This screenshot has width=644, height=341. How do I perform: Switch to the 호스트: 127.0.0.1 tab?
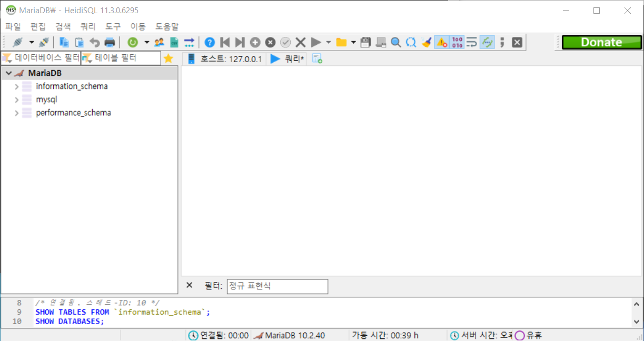click(x=225, y=59)
